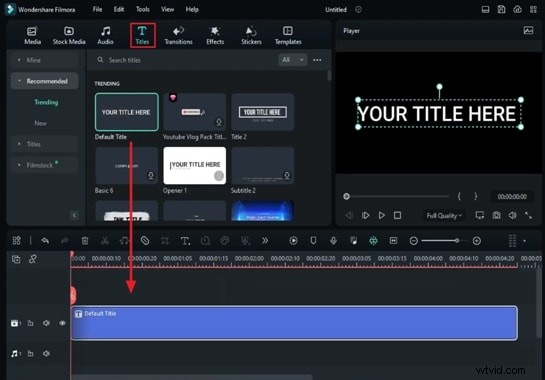Click the Undo arrow
Viewport: 545px width, 380px height.
point(45,241)
